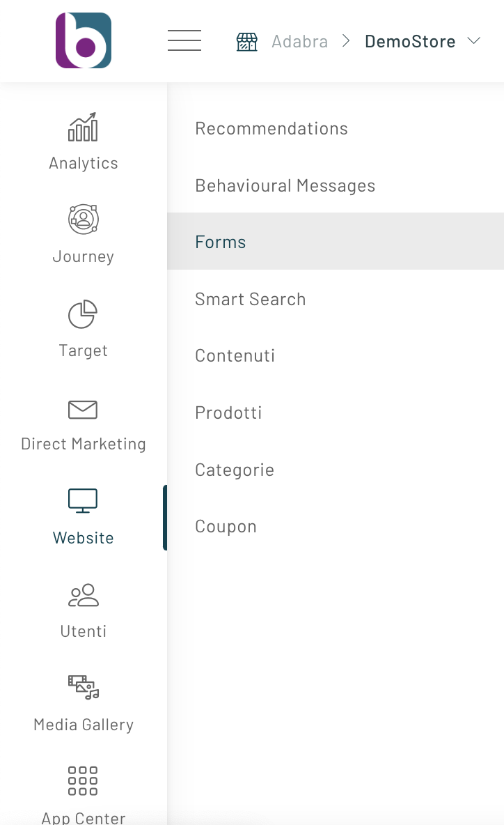Toggle the hamburger menu icon
The width and height of the screenshot is (504, 825).
click(184, 40)
